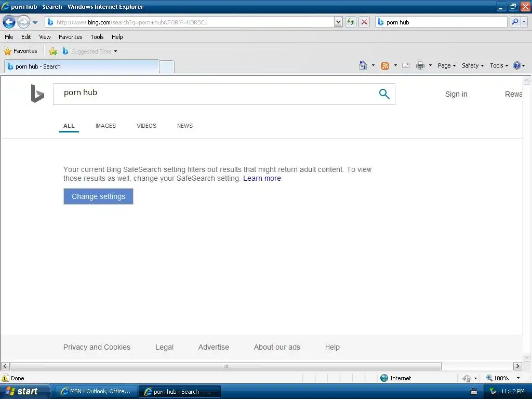The height and width of the screenshot is (399, 532).
Task: Switch to the IMAGES tab
Action: click(105, 126)
